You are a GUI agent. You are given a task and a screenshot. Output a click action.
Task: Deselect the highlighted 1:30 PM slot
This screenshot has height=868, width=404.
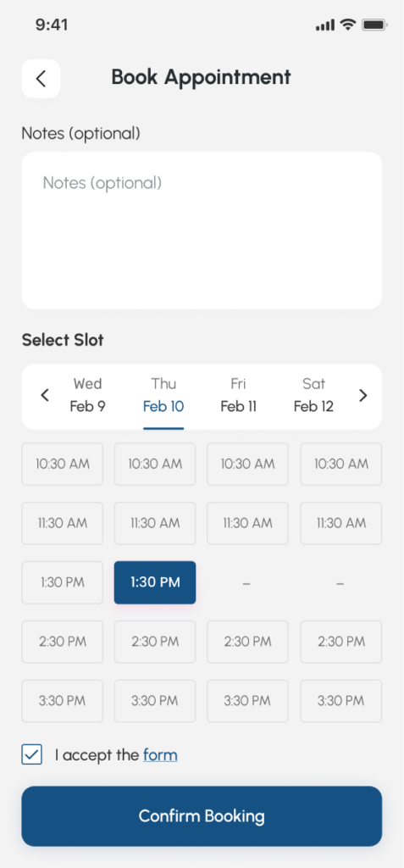coord(155,582)
